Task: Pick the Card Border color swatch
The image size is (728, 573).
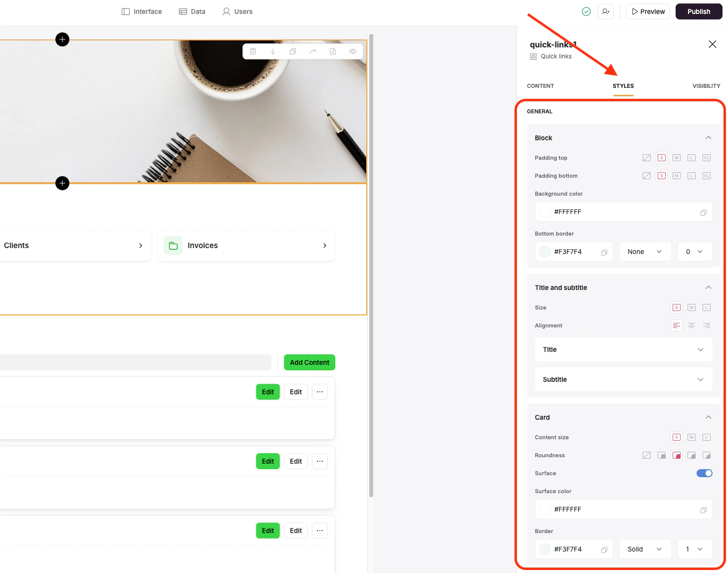Action: (545, 549)
